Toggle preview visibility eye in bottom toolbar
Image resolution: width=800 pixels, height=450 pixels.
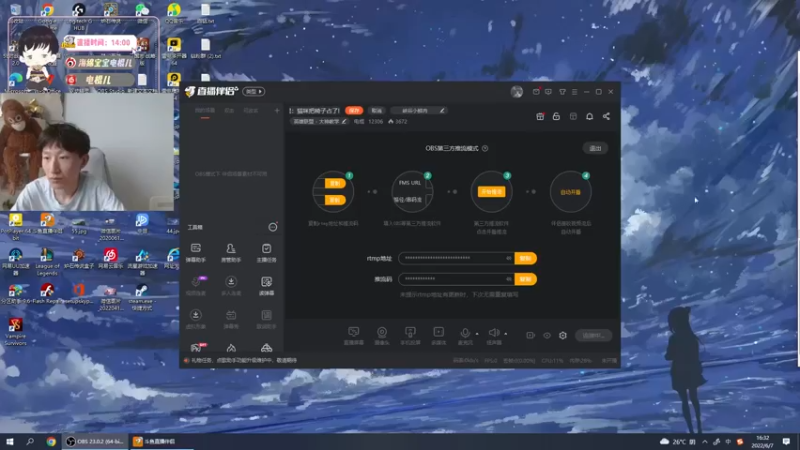[547, 335]
